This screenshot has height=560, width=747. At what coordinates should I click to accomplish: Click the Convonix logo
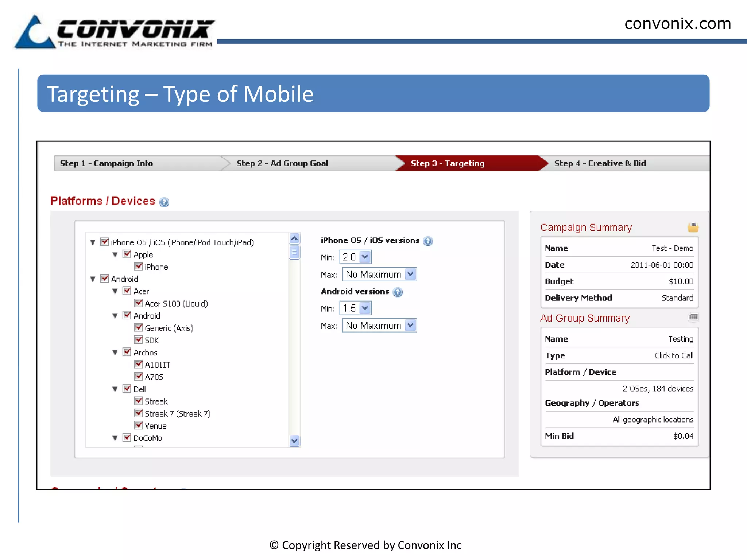115,32
